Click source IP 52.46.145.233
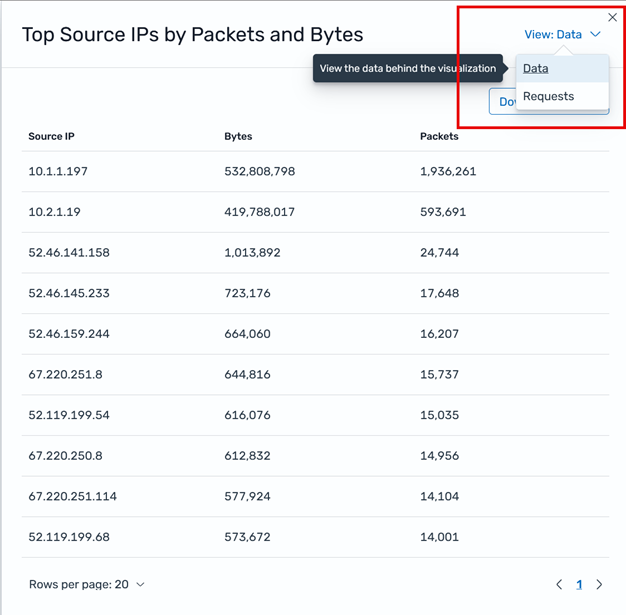626x615 pixels. (69, 293)
